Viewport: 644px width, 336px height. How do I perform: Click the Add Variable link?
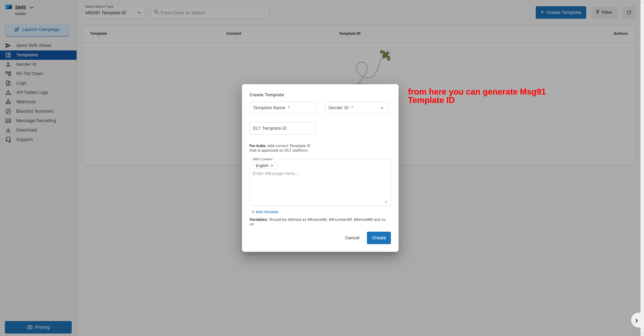point(265,212)
